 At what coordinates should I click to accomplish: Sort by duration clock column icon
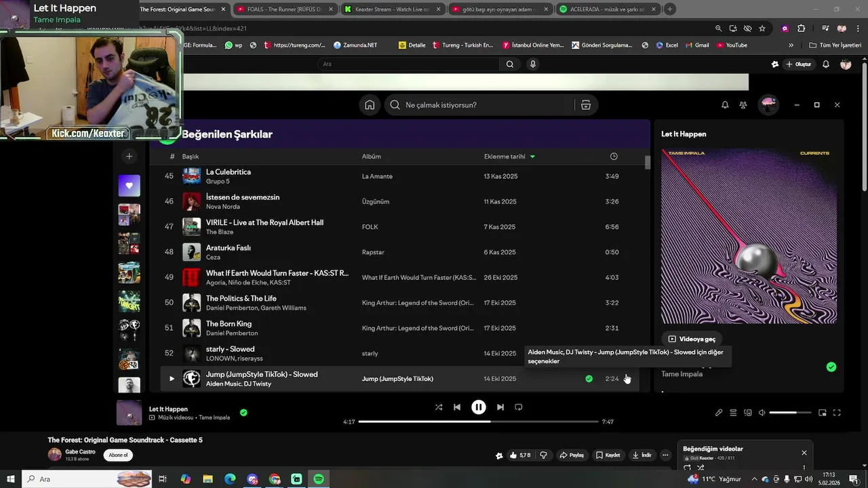(x=614, y=157)
